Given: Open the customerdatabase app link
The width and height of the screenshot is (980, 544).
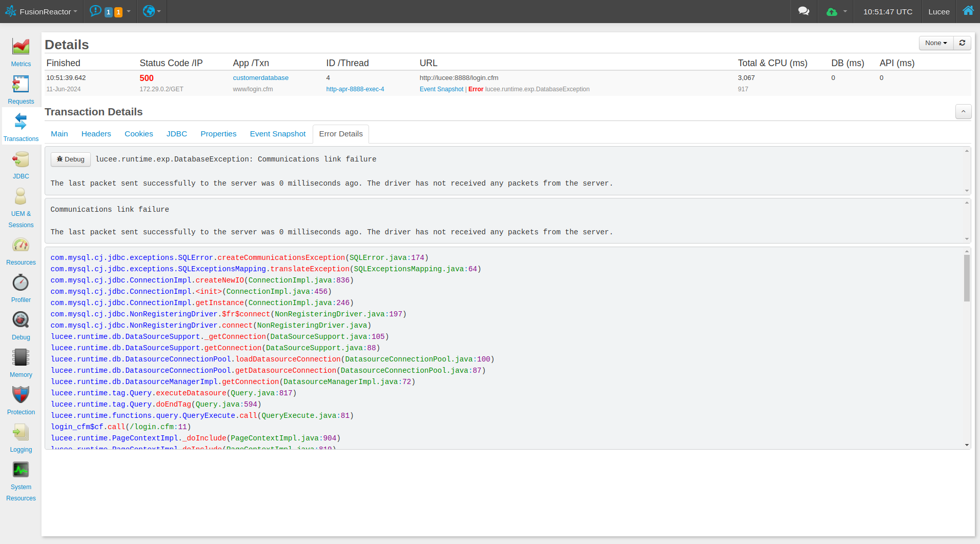Looking at the screenshot, I should 260,78.
